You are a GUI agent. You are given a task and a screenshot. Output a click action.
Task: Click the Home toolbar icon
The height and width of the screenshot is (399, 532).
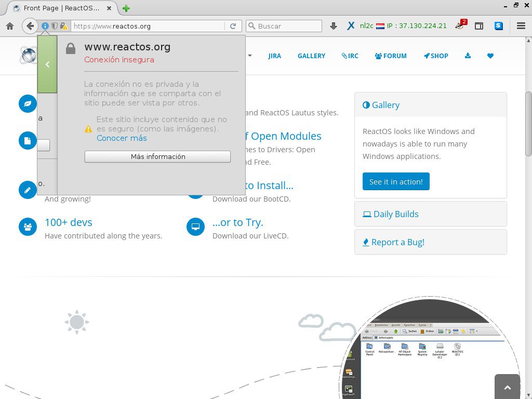[10, 26]
